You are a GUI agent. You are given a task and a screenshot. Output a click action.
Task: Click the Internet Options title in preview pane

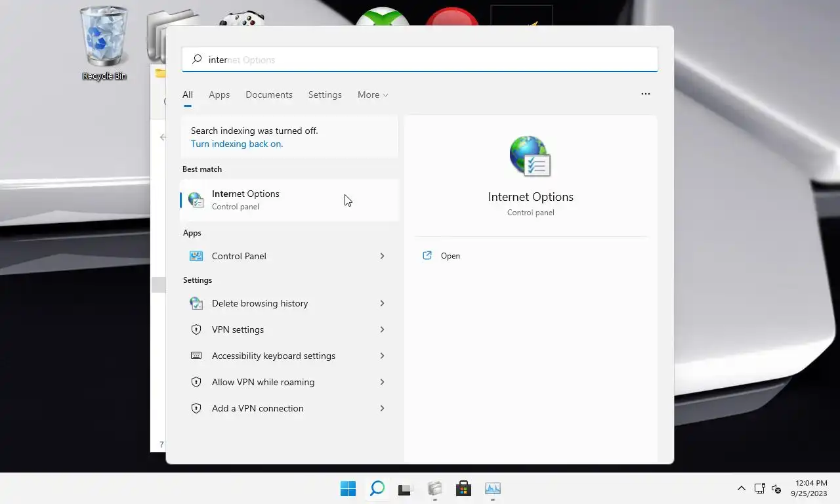tap(531, 197)
